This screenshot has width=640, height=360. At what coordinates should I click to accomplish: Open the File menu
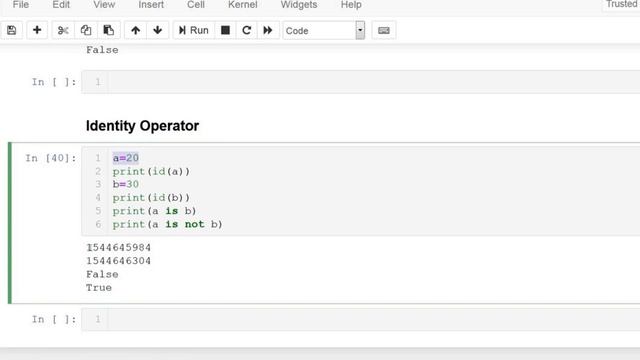point(21,5)
